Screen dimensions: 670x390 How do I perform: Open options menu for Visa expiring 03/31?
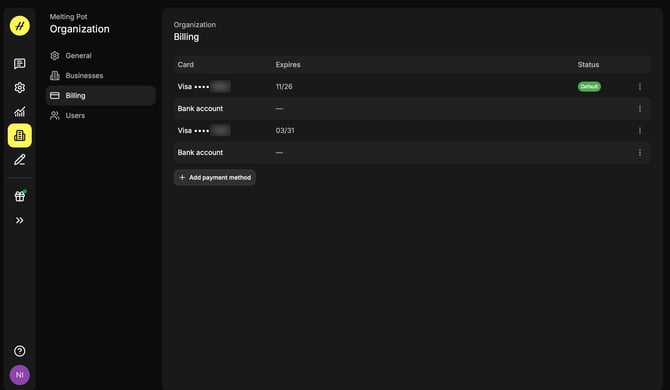(640, 130)
